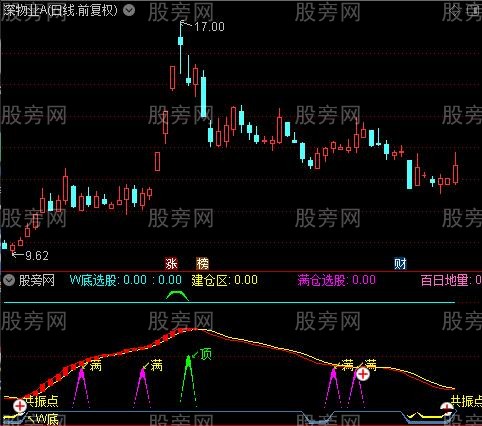482x426 pixels.
Task: Click the indicator name 股旁网 label
Action: coord(37,280)
